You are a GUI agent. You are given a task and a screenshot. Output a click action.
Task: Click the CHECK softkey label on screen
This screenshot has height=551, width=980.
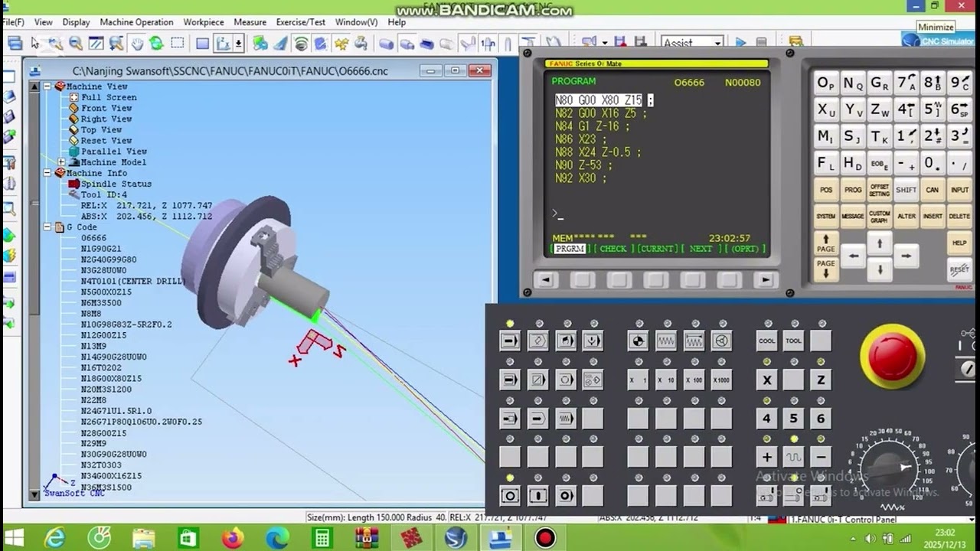pos(612,249)
